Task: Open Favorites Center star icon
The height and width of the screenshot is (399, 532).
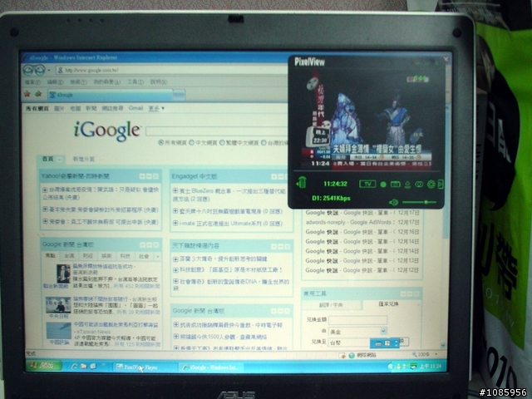Action: [x=27, y=94]
